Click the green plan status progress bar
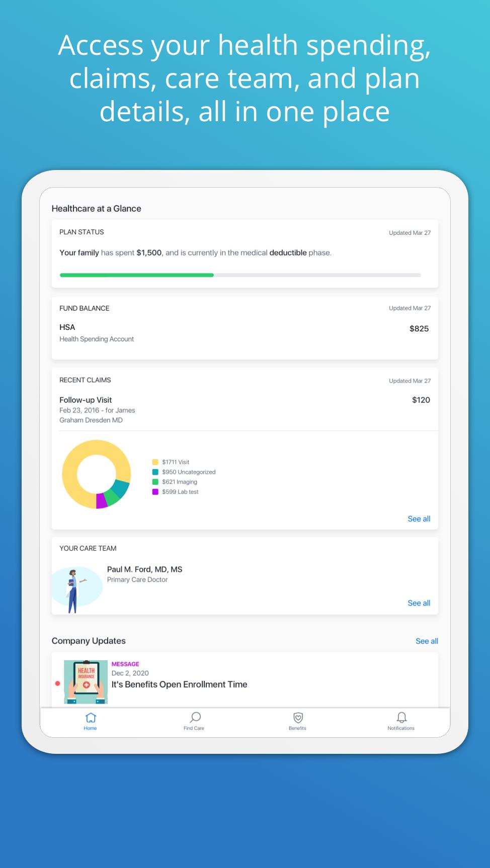 point(137,275)
